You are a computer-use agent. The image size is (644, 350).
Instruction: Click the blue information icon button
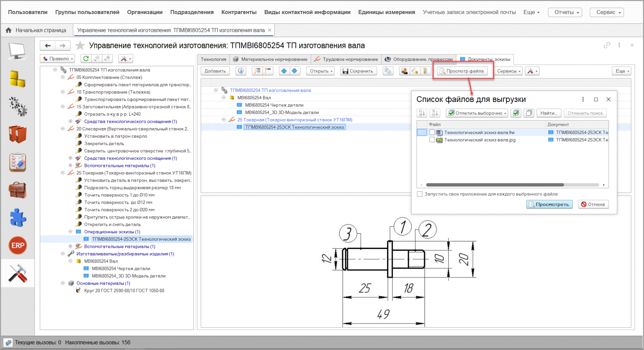(241, 71)
